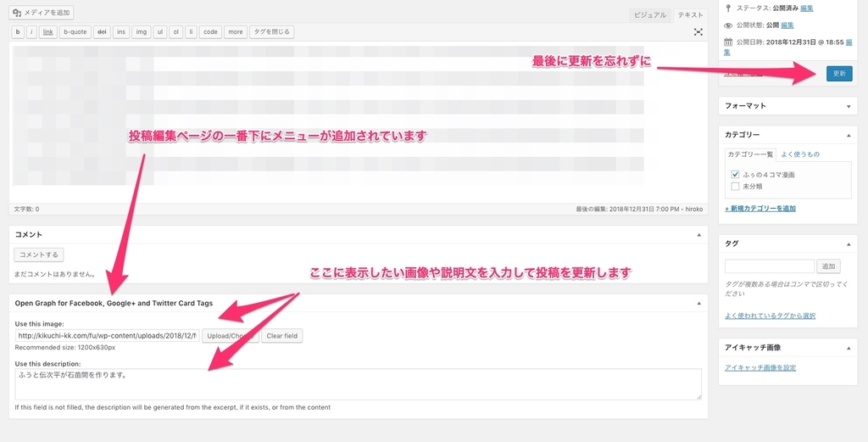Image resolution: width=868 pixels, height=442 pixels.
Task: Click the img quicktag button
Action: (141, 32)
